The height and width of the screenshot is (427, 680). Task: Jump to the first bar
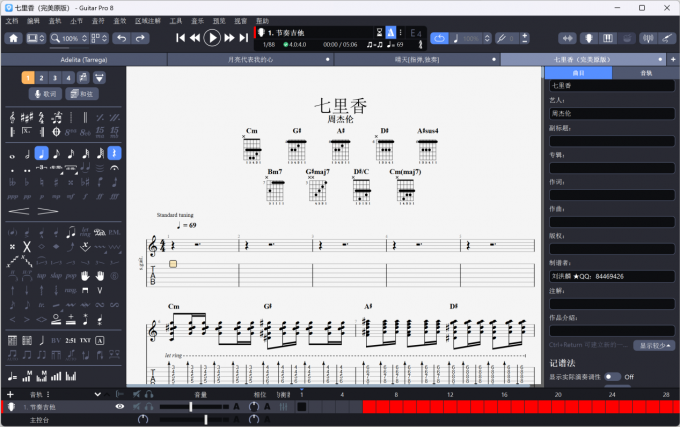pyautogui.click(x=181, y=38)
